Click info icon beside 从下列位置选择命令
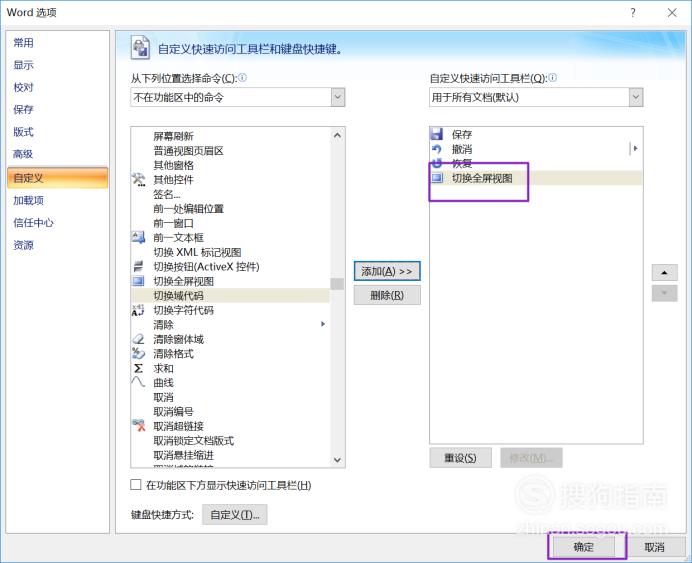Screen dimensions: 692x563 (x=242, y=78)
